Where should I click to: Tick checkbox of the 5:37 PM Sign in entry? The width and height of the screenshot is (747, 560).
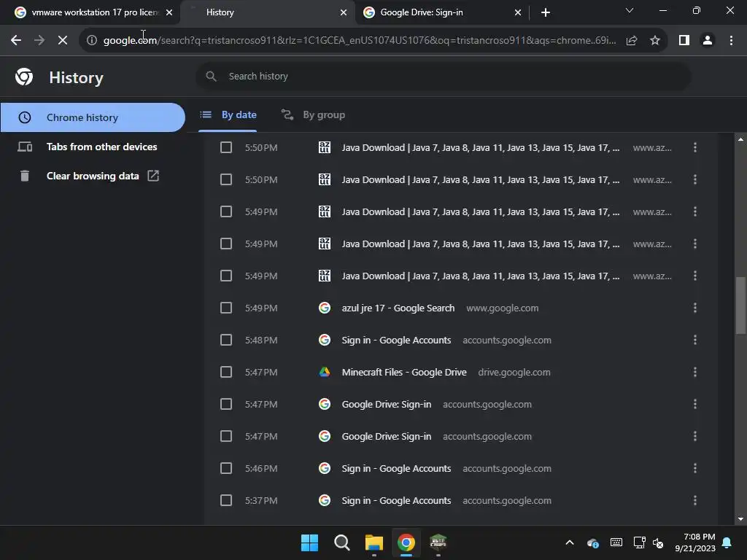point(226,500)
